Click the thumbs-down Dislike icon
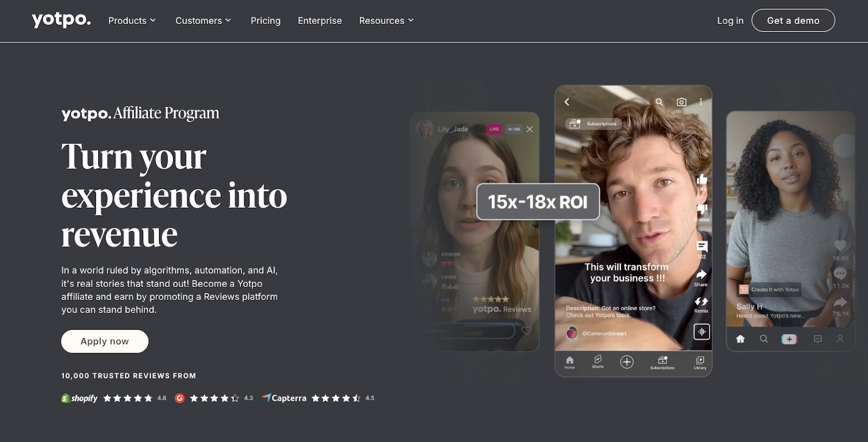Viewport: 868px width, 442px height. pos(701,209)
